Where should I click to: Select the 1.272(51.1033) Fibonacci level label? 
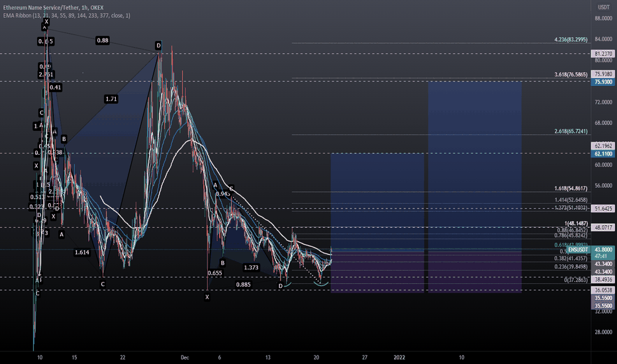click(x=571, y=207)
